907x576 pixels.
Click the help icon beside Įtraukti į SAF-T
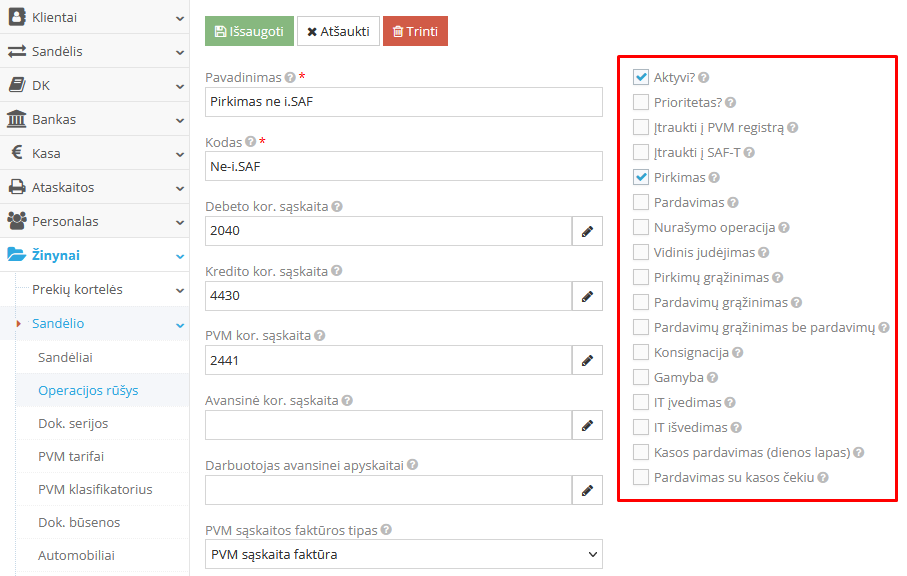749,153
